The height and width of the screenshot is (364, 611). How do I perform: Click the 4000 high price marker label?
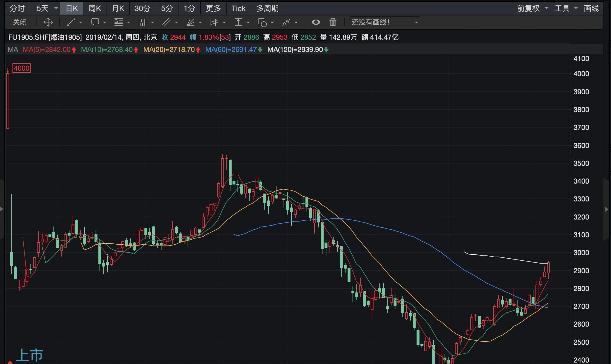(22, 68)
